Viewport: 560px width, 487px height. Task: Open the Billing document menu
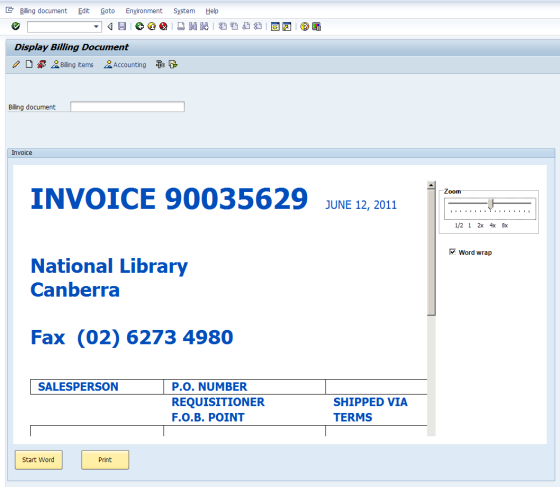pyautogui.click(x=43, y=11)
